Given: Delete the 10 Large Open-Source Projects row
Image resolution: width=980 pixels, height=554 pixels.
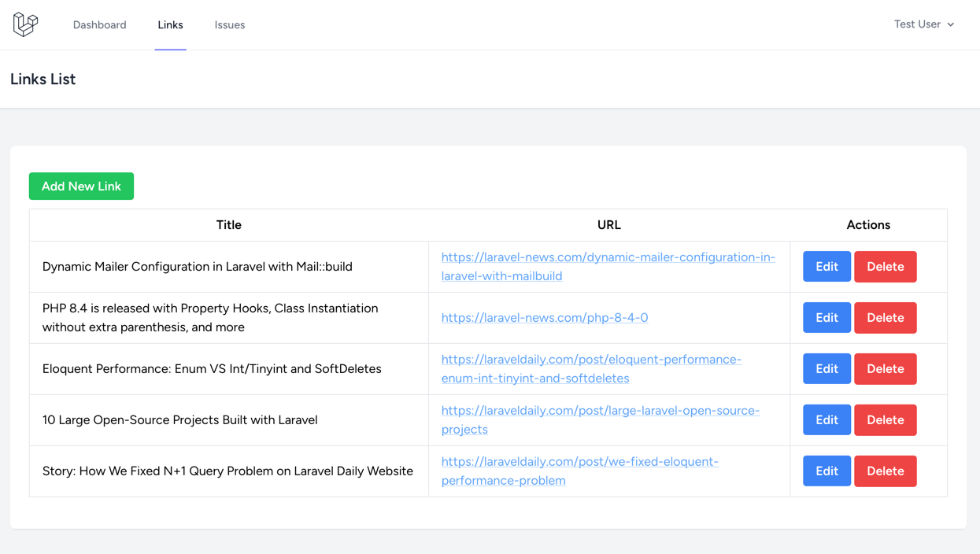Looking at the screenshot, I should pos(886,420).
